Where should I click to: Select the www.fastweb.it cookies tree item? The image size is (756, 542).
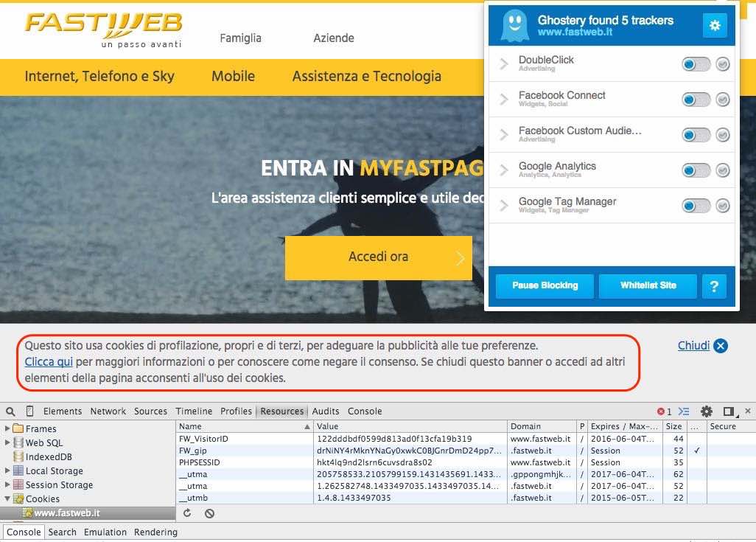click(88, 513)
